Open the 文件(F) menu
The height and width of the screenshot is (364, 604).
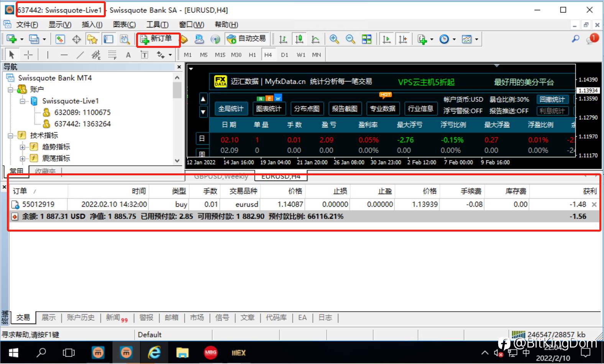27,24
